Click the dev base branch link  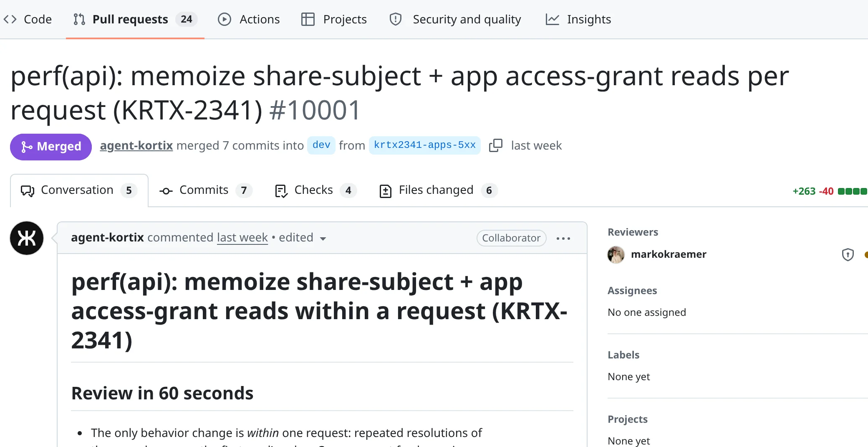coord(321,145)
